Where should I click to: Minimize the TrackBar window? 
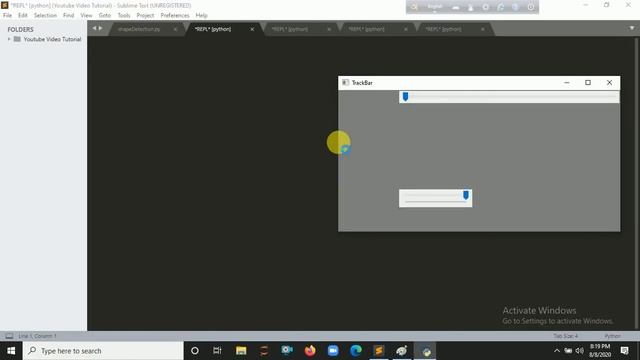(x=567, y=82)
